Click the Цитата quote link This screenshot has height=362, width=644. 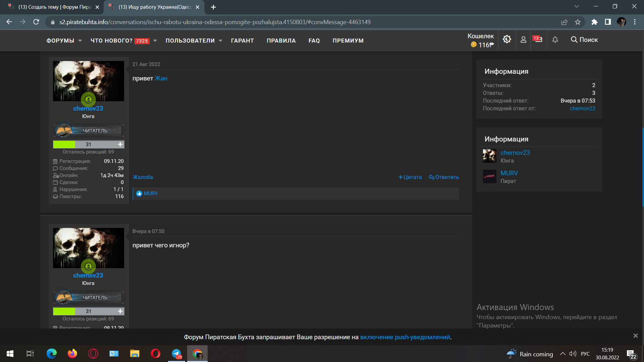tap(410, 177)
